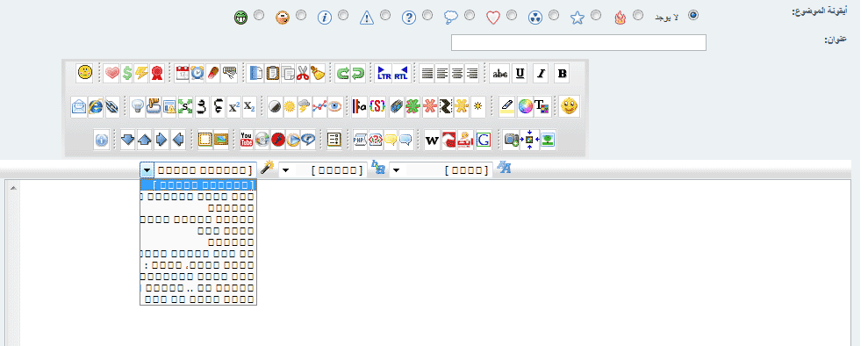
Task: Insert a Google search via G icon
Action: [484, 140]
